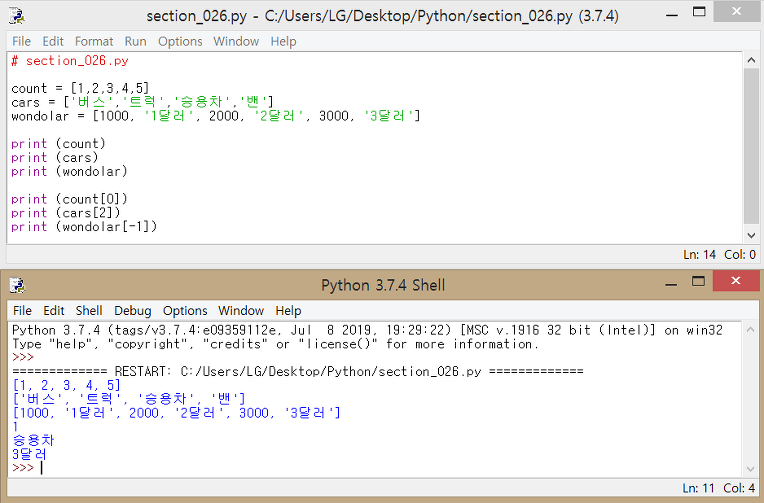
Task: Click editor scrollbar up arrow
Action: (751, 60)
